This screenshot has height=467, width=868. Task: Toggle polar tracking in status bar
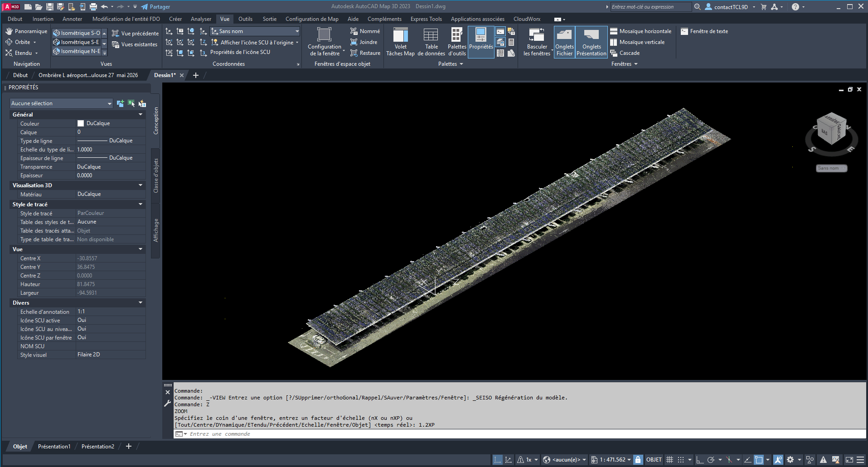[711, 460]
